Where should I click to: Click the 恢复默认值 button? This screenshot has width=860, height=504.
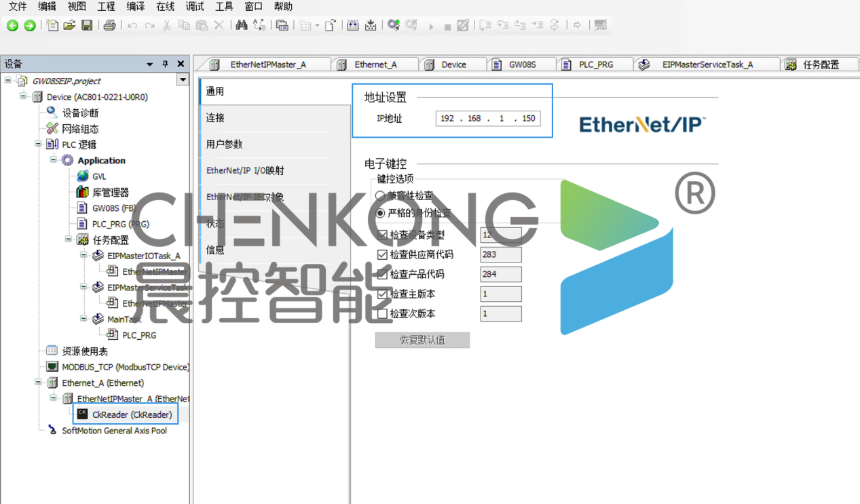pos(422,340)
